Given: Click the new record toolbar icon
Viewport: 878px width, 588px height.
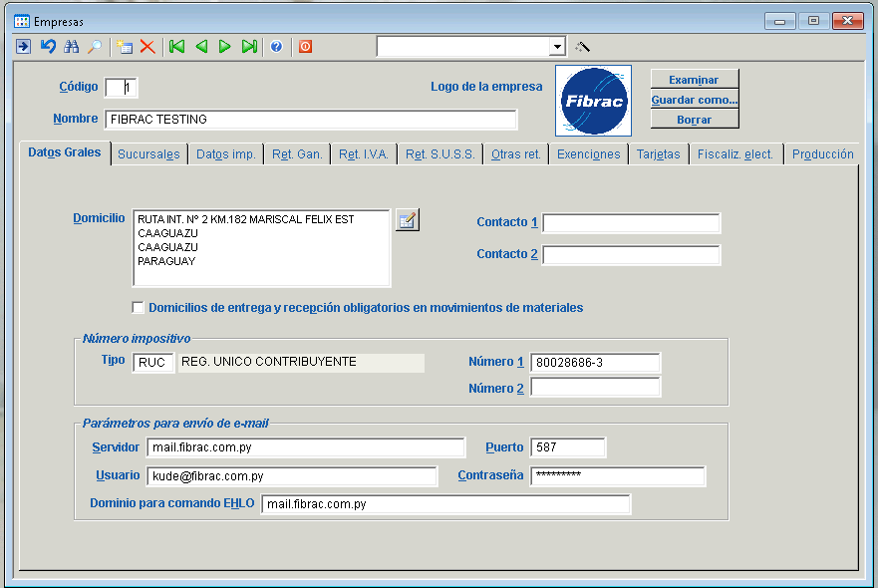Looking at the screenshot, I should [x=125, y=47].
